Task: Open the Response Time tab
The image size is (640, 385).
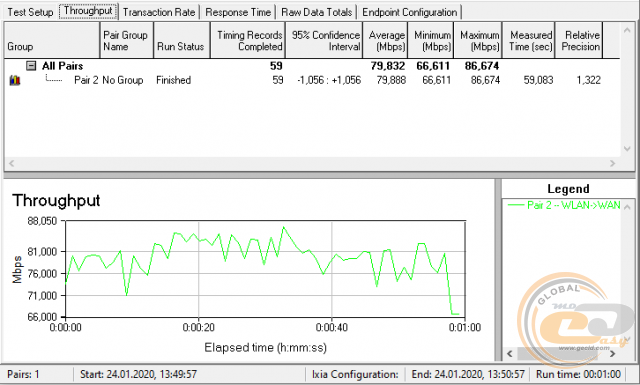Action: pos(238,12)
